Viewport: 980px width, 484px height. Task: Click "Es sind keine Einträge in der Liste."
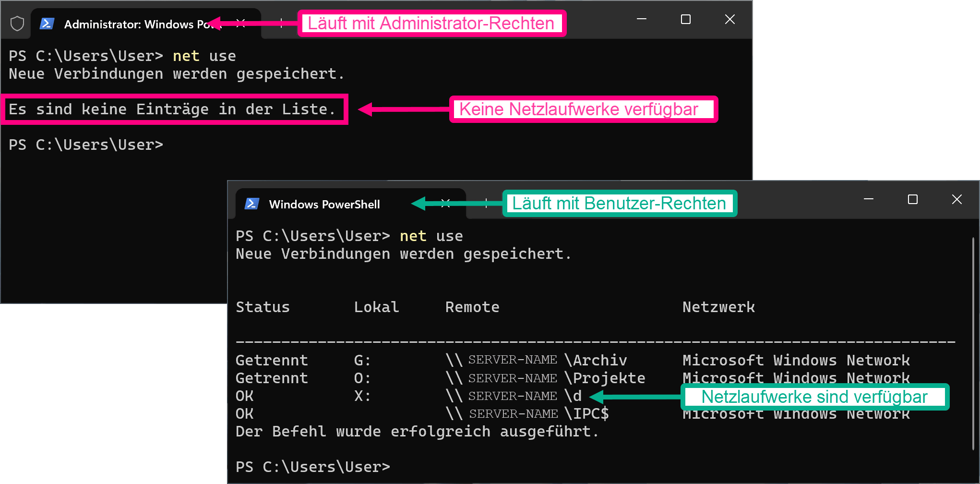pyautogui.click(x=172, y=109)
